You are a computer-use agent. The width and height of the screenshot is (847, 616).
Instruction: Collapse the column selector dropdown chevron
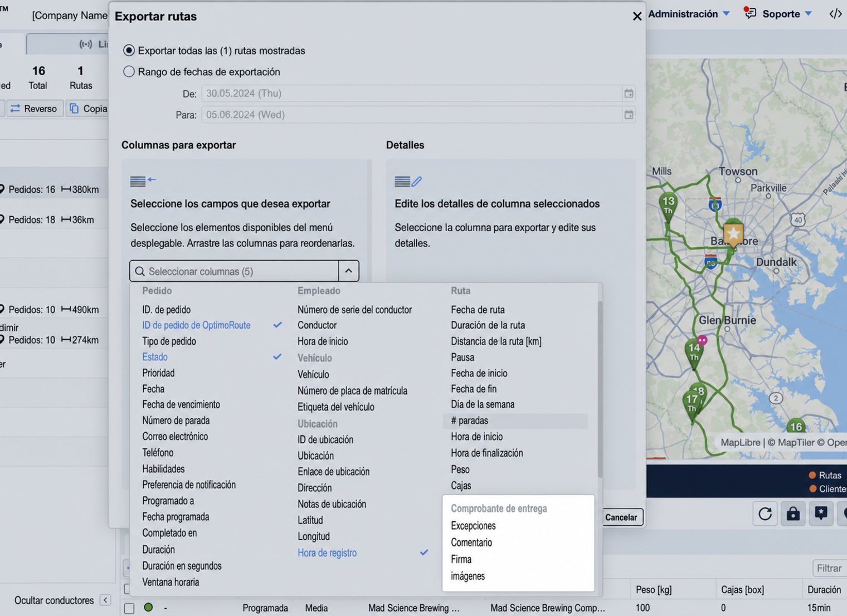(349, 271)
